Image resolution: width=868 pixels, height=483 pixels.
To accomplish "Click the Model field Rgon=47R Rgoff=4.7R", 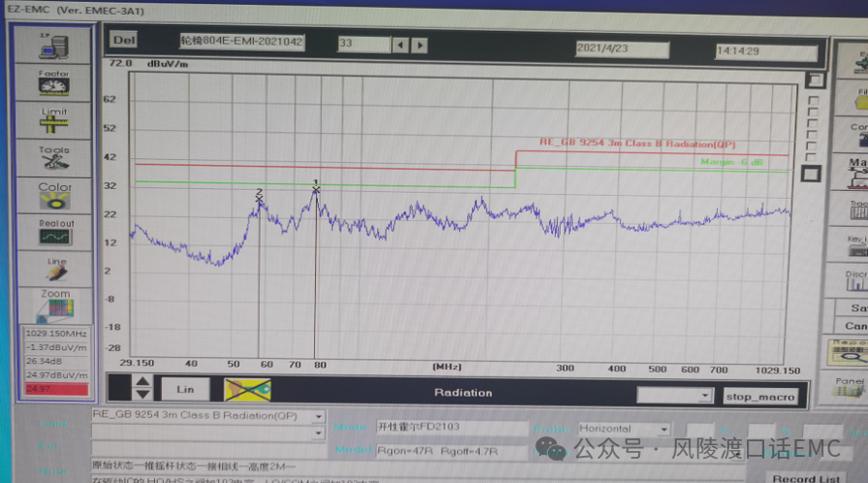I will pyautogui.click(x=451, y=451).
